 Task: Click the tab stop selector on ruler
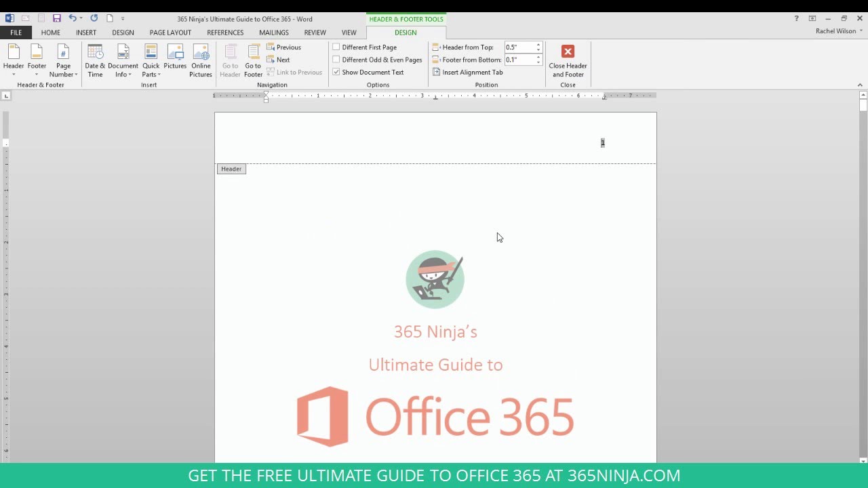[6, 96]
